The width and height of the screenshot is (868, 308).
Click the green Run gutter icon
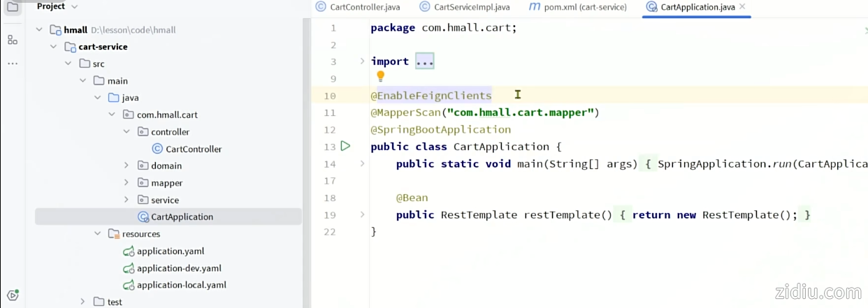click(x=345, y=146)
